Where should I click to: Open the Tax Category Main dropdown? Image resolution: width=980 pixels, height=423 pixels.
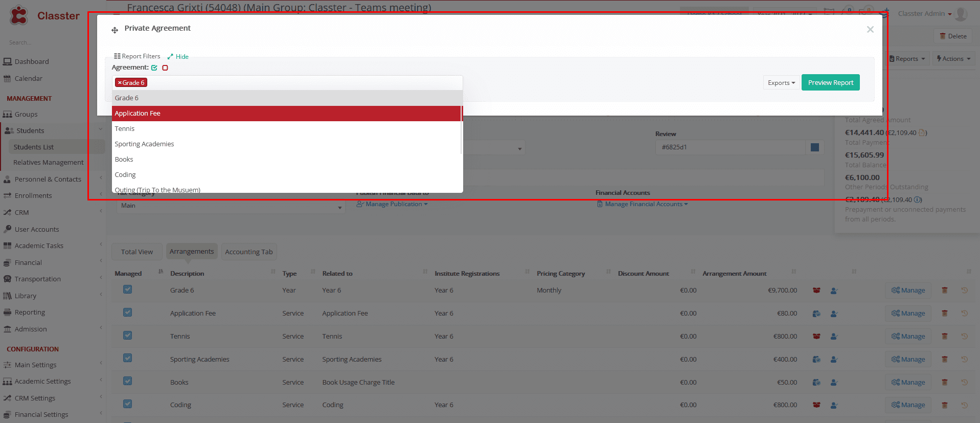point(231,206)
